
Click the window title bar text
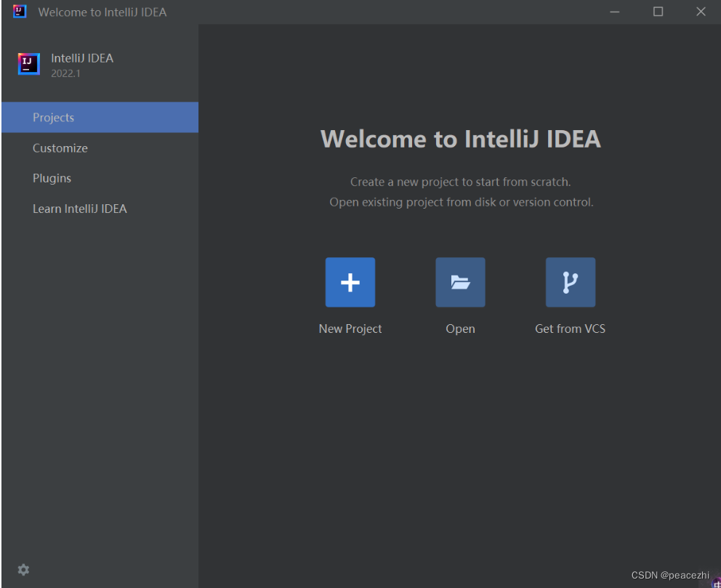102,12
